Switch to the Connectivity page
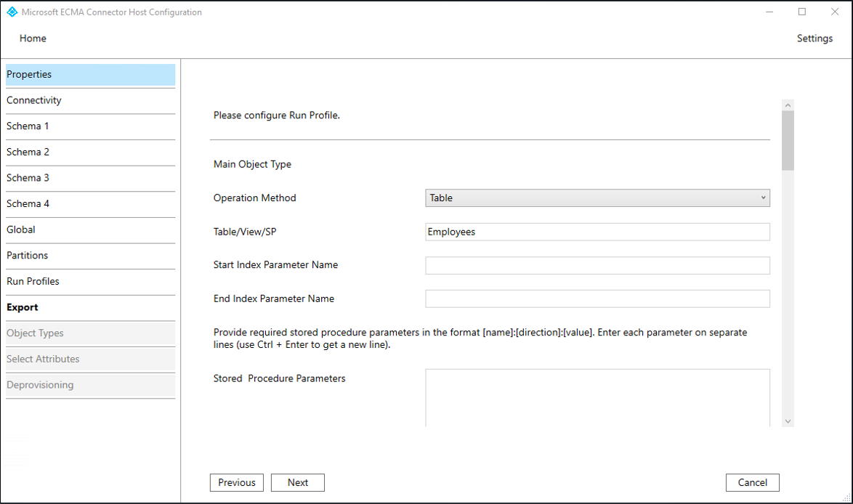Image resolution: width=853 pixels, height=504 pixels. (x=90, y=100)
